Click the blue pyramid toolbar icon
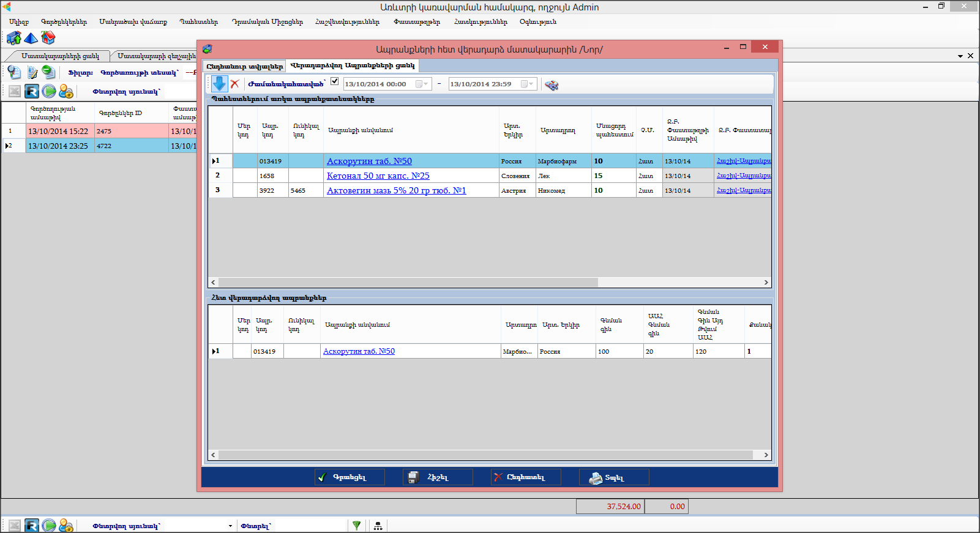 [x=31, y=39]
